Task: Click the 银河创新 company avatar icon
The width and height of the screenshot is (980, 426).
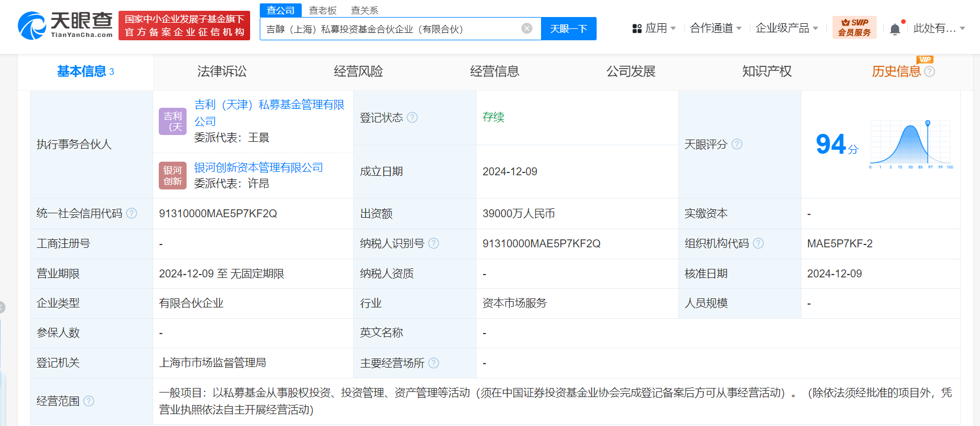Action: (x=172, y=175)
